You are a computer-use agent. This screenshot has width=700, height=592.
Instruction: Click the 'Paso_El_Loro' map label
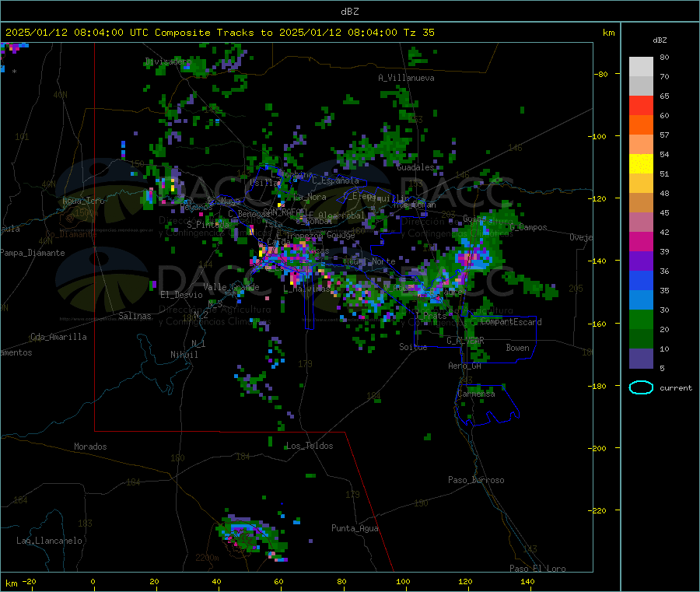point(537,569)
